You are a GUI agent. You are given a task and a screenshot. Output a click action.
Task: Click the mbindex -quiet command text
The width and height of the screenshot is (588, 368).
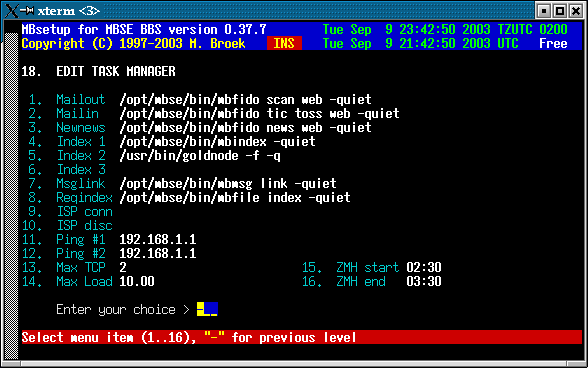click(x=218, y=141)
